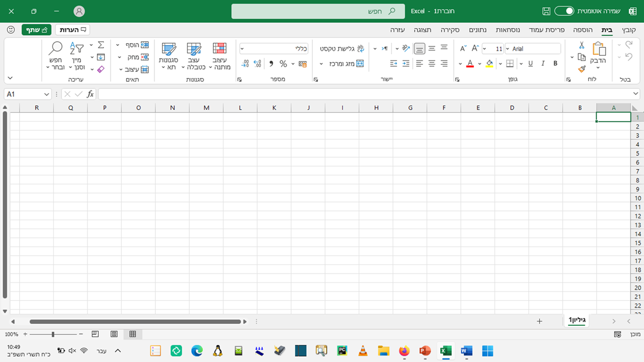
Task: Click the middle align icon
Action: (x=432, y=48)
